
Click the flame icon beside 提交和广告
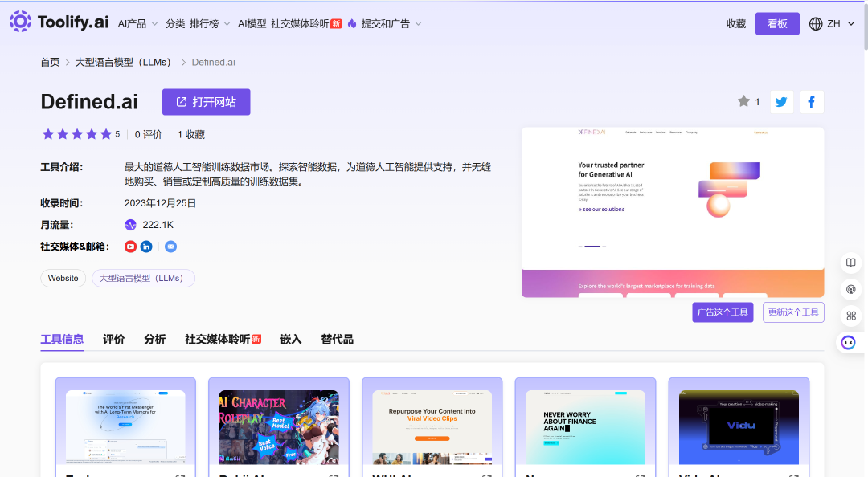352,23
